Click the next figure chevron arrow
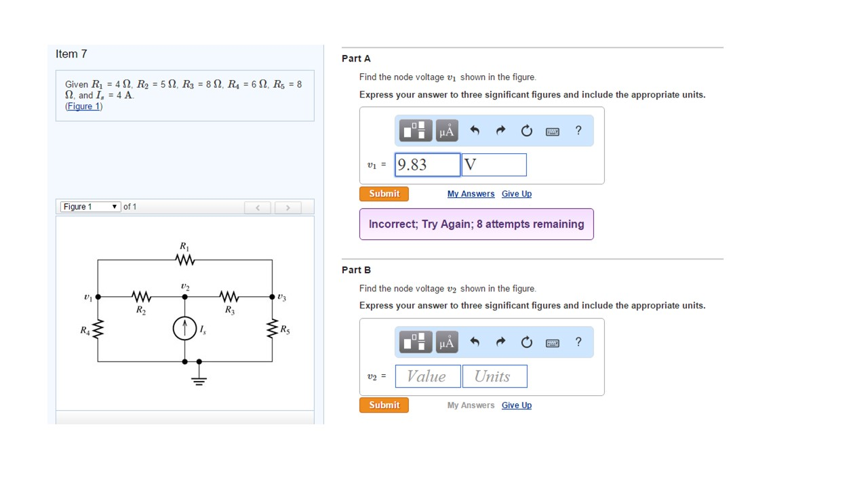868x488 pixels. point(288,207)
